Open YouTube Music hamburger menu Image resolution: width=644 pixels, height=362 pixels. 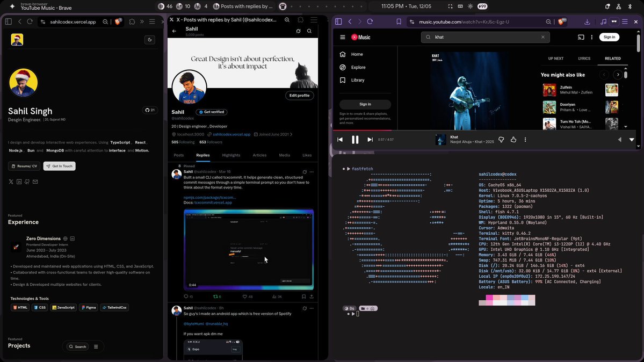(343, 37)
